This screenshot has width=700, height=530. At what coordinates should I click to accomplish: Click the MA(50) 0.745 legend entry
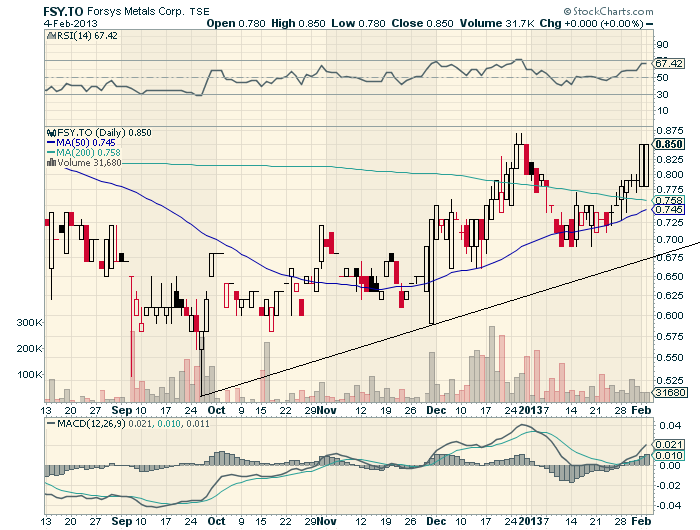click(x=81, y=143)
